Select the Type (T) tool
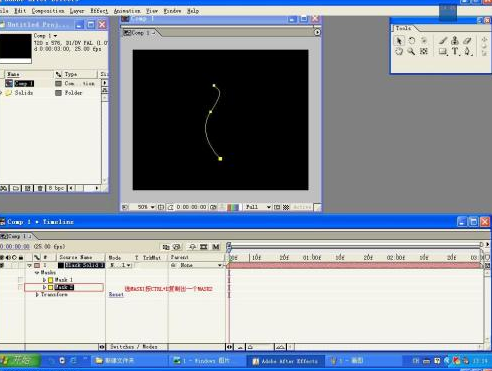492x371 pixels. pyautogui.click(x=455, y=51)
